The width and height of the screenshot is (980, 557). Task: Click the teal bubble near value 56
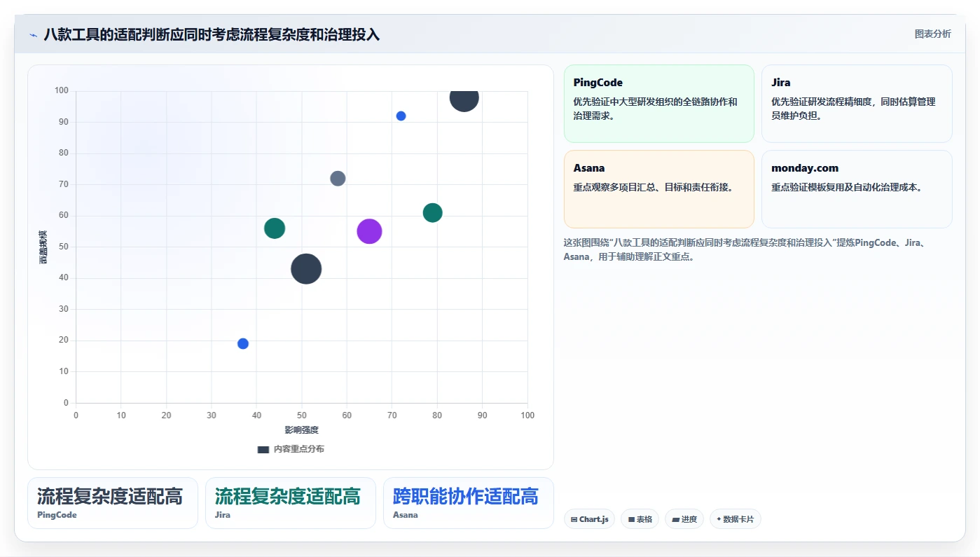[275, 228]
